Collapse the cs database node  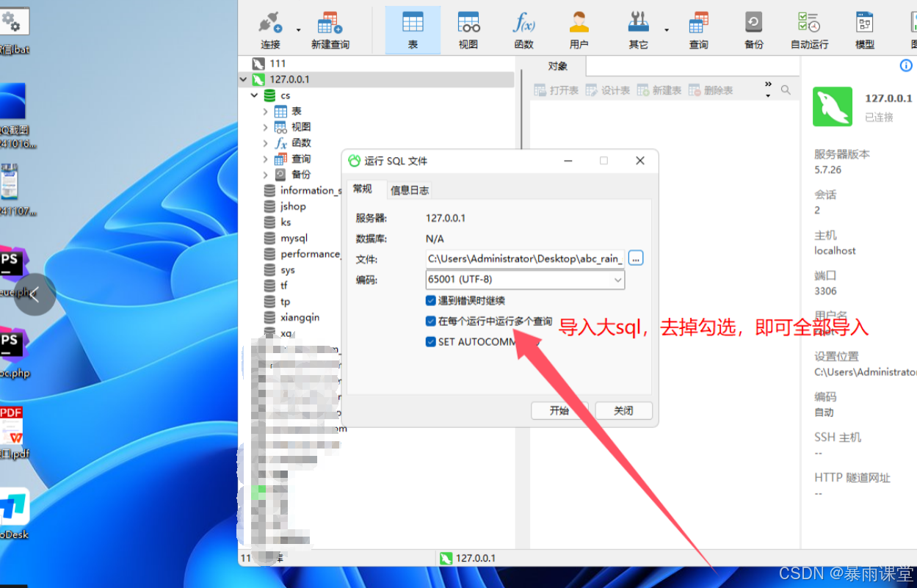pyautogui.click(x=255, y=95)
